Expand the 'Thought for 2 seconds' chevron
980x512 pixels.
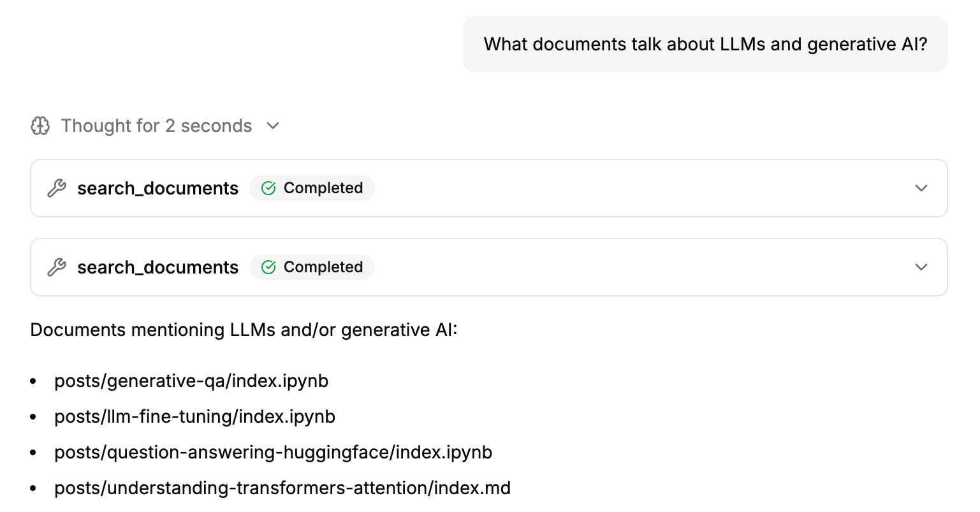tap(273, 126)
